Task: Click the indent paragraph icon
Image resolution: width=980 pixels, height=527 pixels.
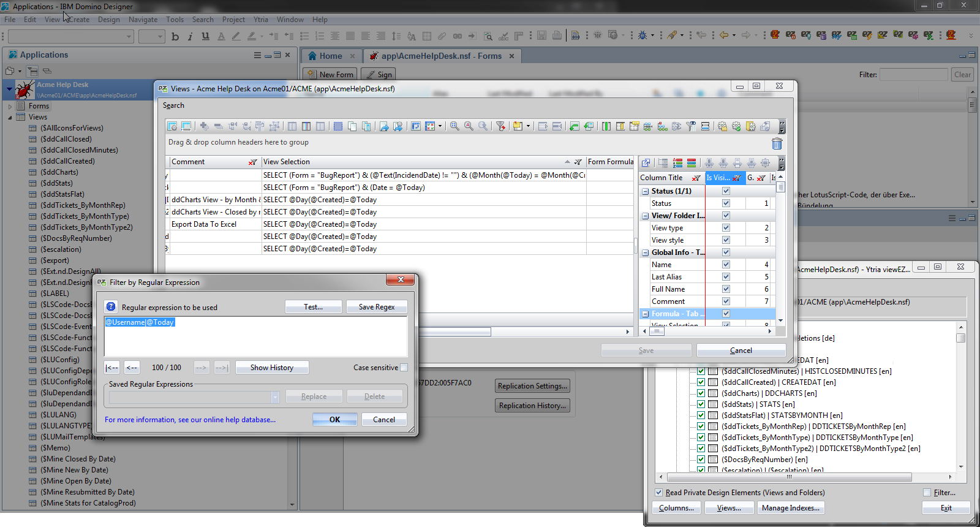Action: pyautogui.click(x=274, y=36)
